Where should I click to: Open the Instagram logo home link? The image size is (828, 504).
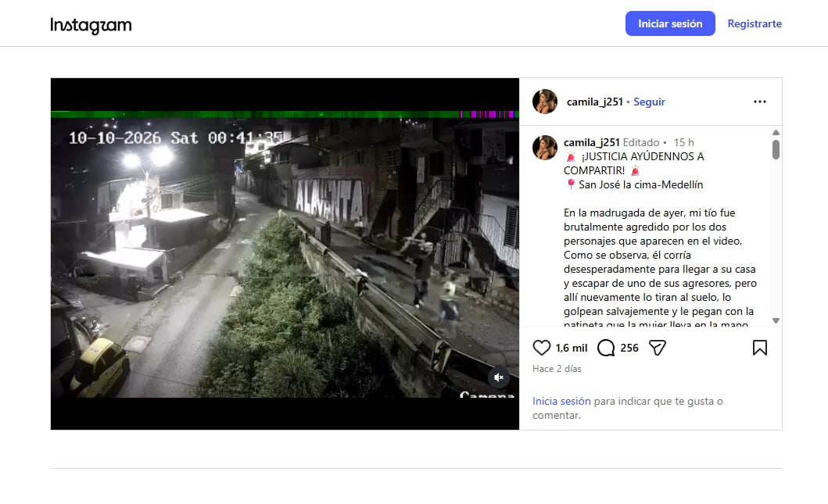[x=91, y=25]
